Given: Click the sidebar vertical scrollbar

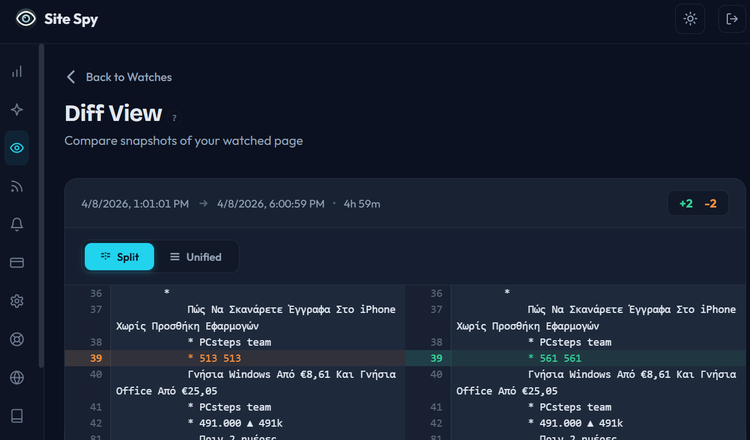Looking at the screenshot, I should 41,200.
